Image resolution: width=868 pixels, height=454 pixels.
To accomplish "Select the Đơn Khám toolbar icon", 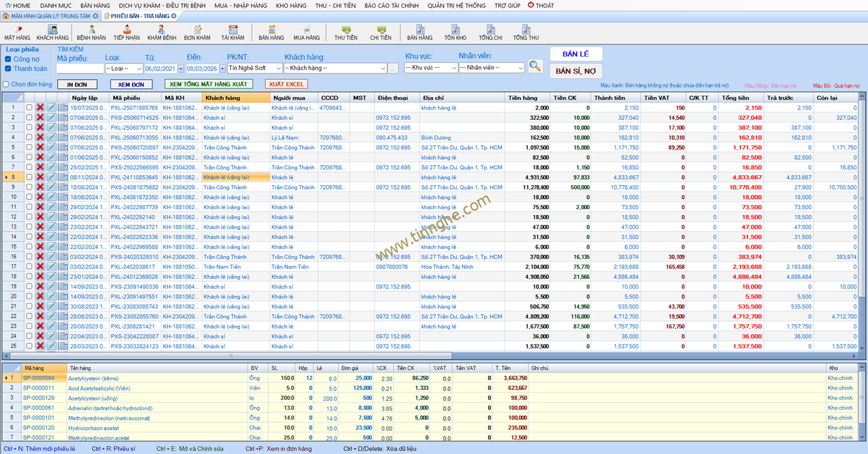I will coord(197,33).
